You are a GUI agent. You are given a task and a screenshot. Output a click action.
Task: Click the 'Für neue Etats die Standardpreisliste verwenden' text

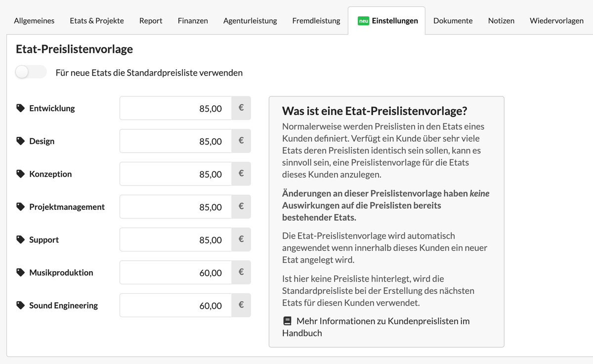coord(149,73)
